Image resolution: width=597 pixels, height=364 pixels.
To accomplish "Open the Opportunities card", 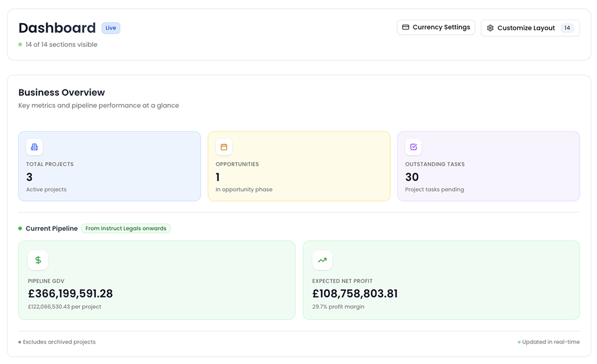I will (299, 166).
